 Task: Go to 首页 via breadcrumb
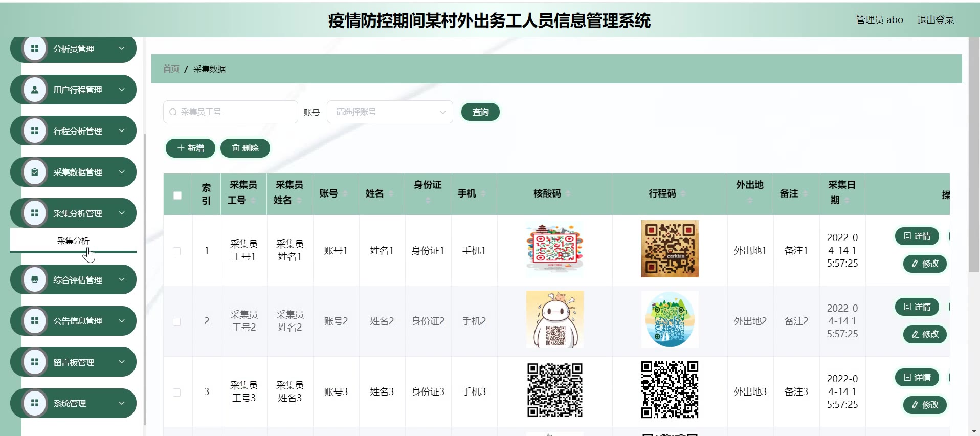coord(171,69)
